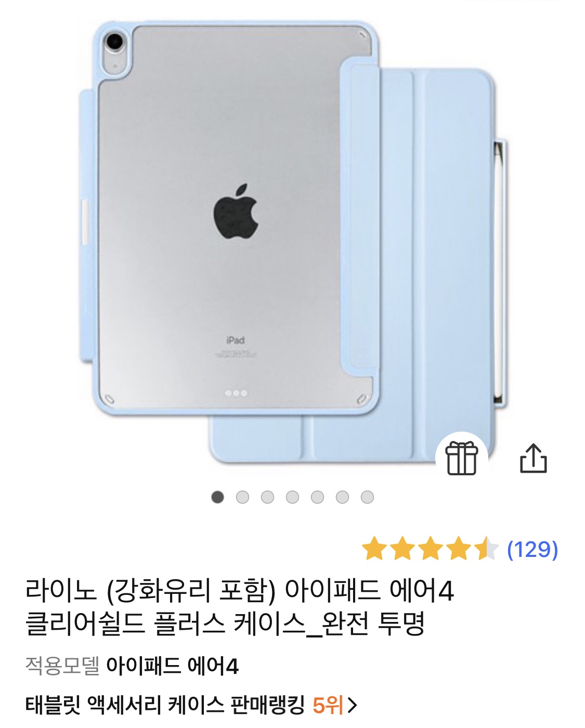The height and width of the screenshot is (728, 585).
Task: Go to the fourth image dot
Action: point(292,497)
